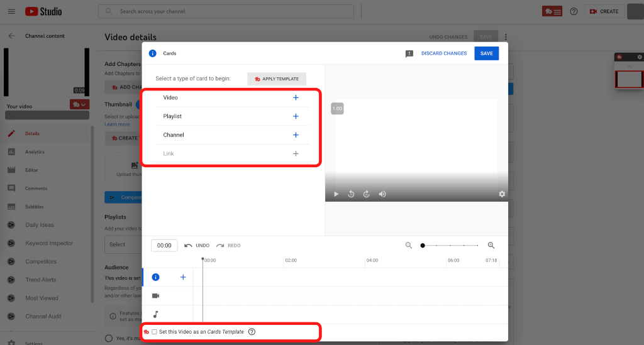Open the three-dot video options menu

pos(506,37)
